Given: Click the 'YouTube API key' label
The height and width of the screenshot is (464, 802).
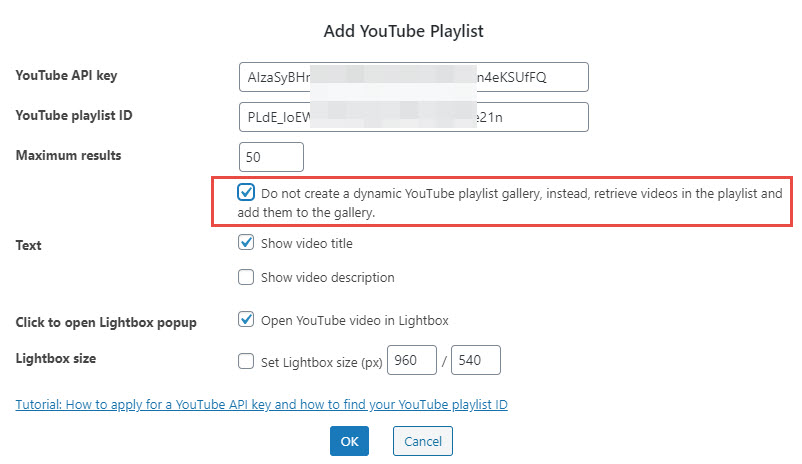Looking at the screenshot, I should [x=65, y=75].
